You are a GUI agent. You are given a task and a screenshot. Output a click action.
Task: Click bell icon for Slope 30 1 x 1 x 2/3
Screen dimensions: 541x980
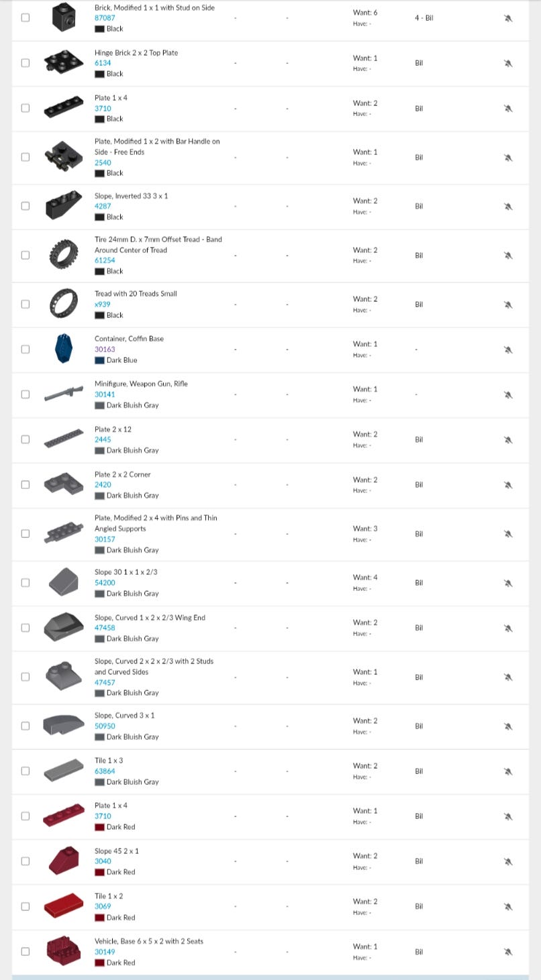click(x=508, y=583)
